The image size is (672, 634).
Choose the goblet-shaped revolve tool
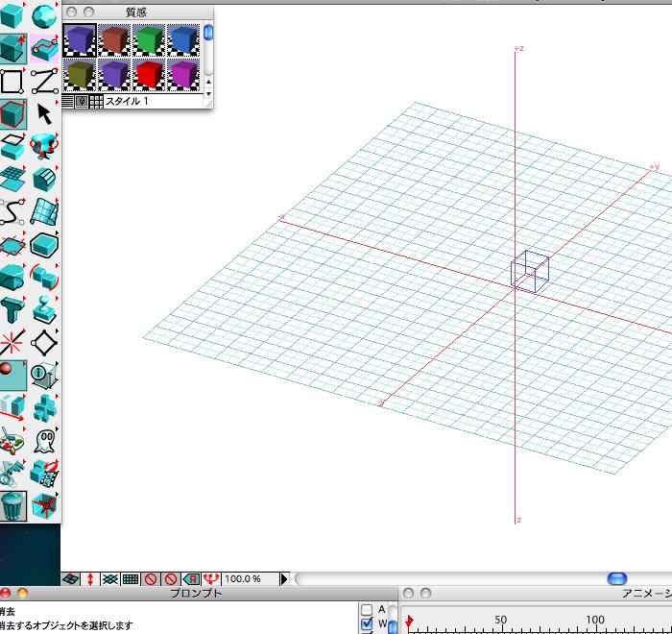tap(44, 146)
